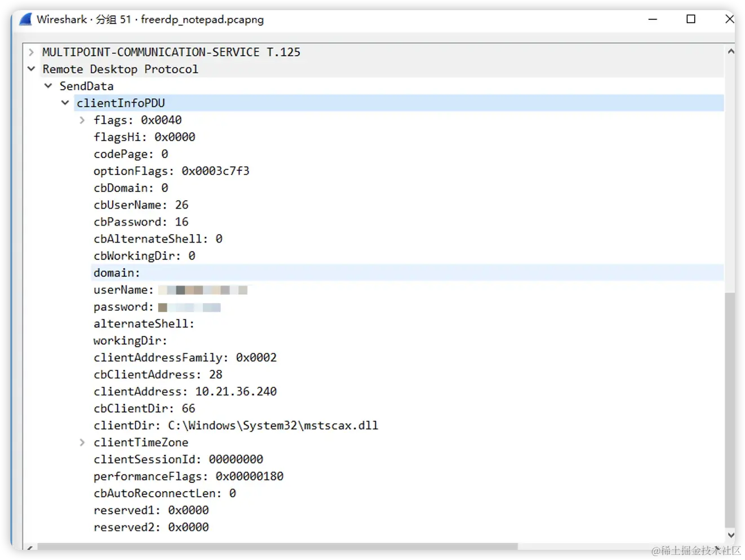
Task: Close the Wireshark packet window
Action: (729, 19)
